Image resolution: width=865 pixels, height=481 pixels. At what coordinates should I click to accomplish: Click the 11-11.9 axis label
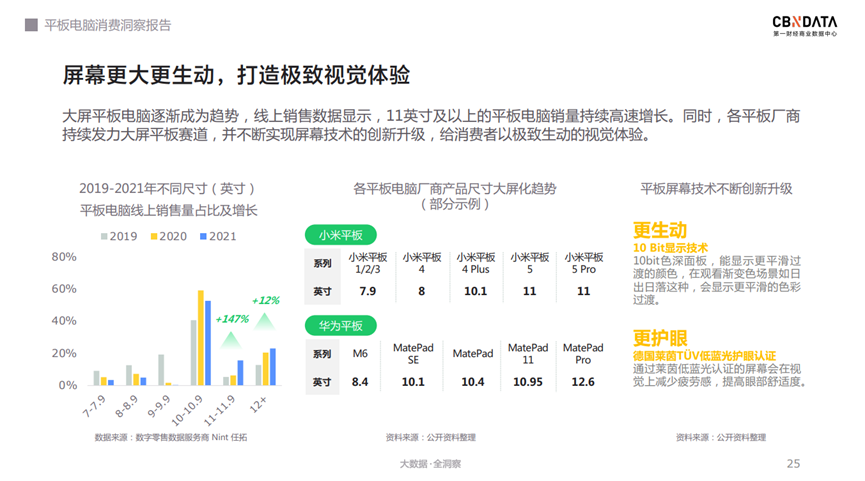click(x=220, y=411)
